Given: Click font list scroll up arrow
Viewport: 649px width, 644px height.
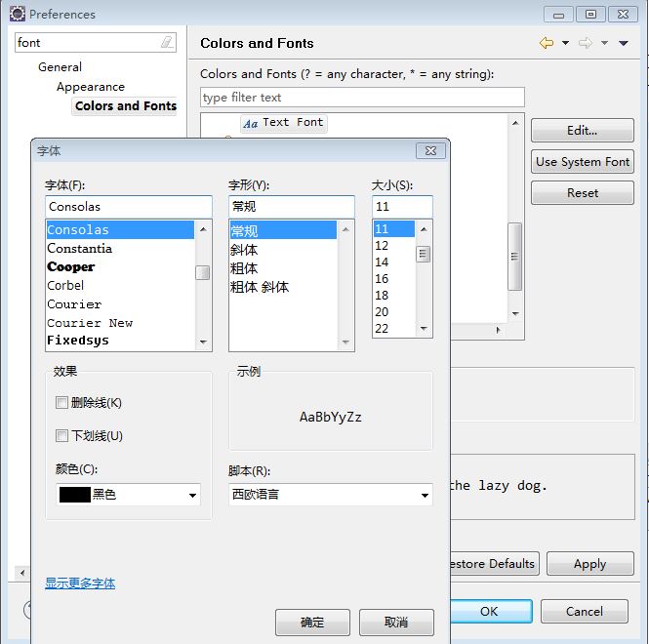Looking at the screenshot, I should pyautogui.click(x=203, y=229).
